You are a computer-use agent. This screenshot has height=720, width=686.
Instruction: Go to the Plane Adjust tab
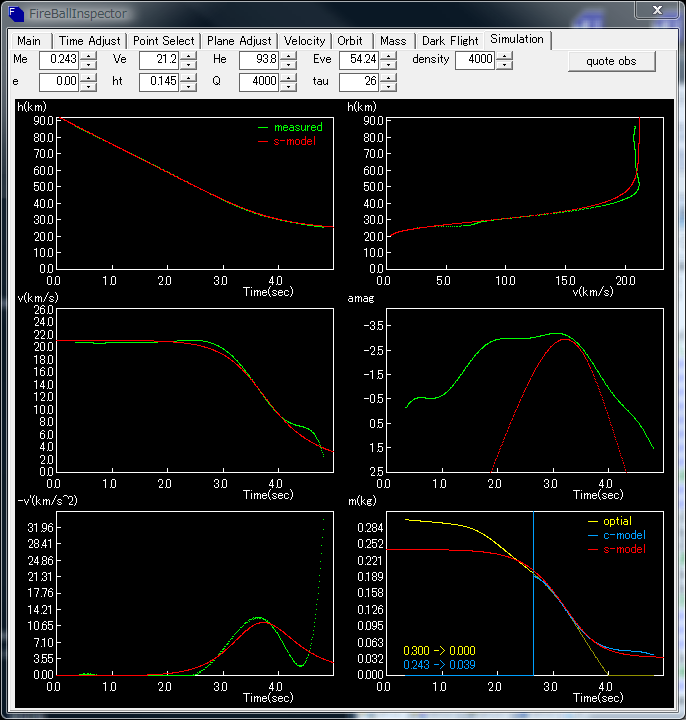tap(239, 41)
